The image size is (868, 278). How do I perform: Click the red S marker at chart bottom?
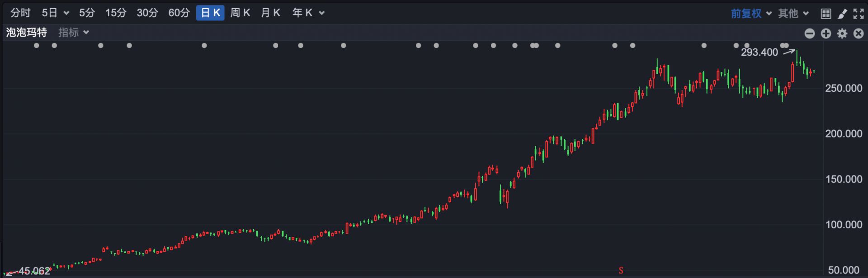pos(621,271)
